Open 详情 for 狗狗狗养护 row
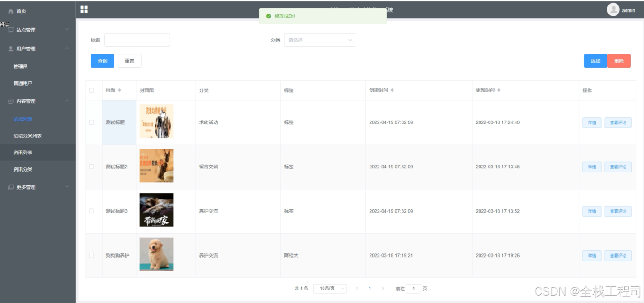644x303 pixels. coord(592,256)
